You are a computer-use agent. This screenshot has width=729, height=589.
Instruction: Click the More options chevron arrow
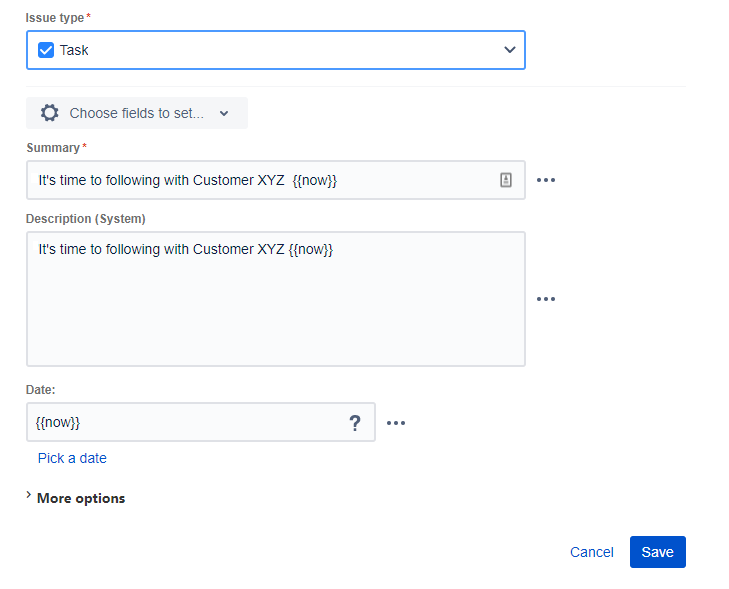point(29,496)
